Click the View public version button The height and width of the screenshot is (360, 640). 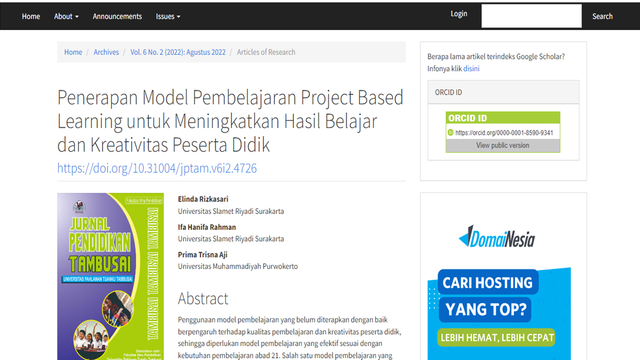(503, 145)
